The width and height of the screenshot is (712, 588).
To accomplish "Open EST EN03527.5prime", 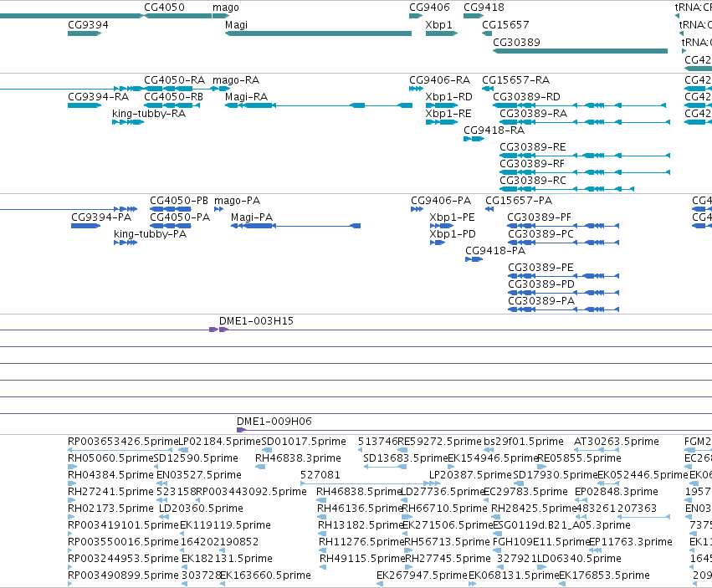I will click(199, 475).
